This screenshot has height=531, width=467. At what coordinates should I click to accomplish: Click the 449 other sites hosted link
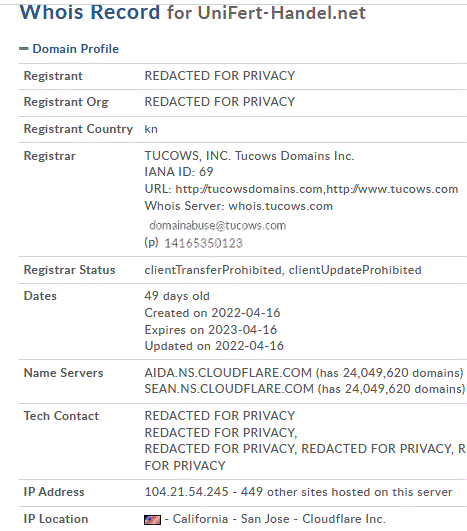point(346,492)
